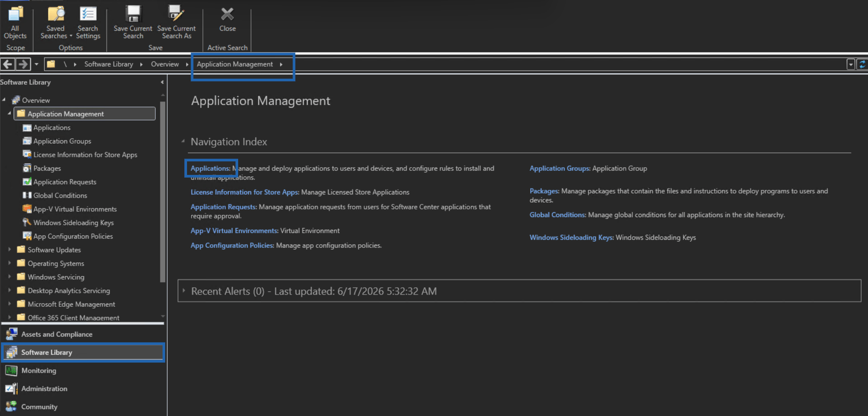Open the Global Conditions navigation link
This screenshot has width=868, height=416.
pyautogui.click(x=558, y=215)
